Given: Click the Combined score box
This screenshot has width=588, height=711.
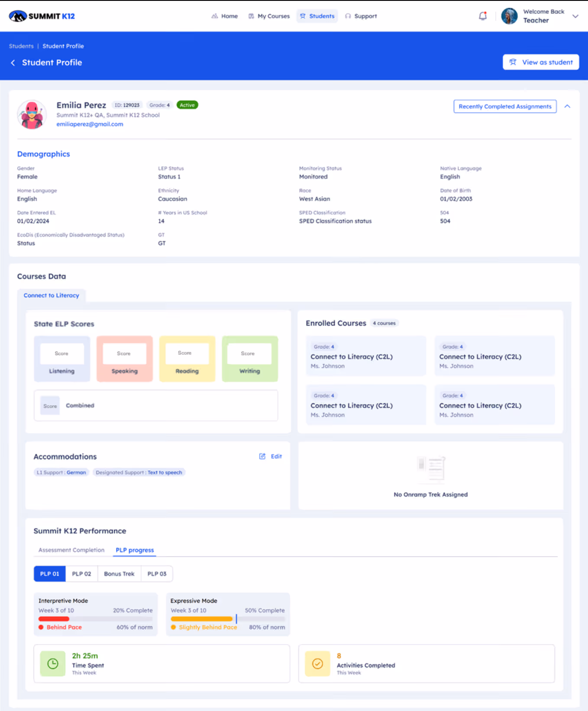Looking at the screenshot, I should [156, 406].
